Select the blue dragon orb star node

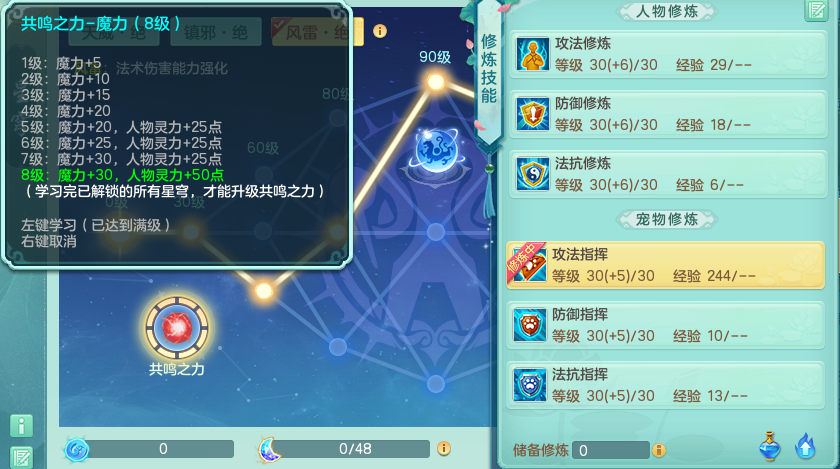(437, 151)
